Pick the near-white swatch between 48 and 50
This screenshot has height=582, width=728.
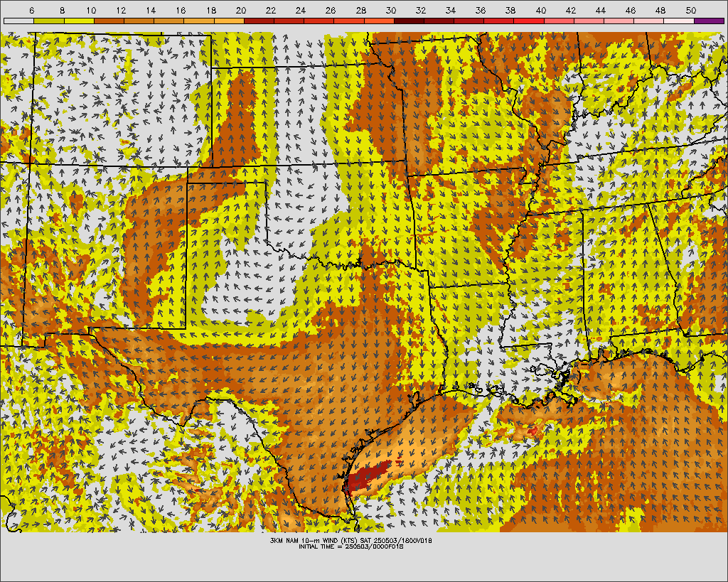679,21
